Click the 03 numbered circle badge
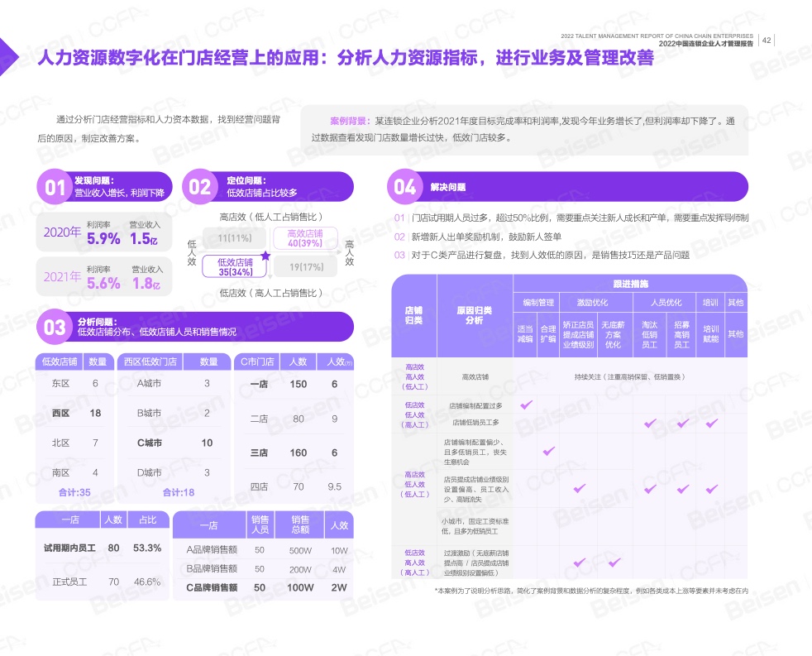Image resolution: width=812 pixels, height=656 pixels. 55,328
